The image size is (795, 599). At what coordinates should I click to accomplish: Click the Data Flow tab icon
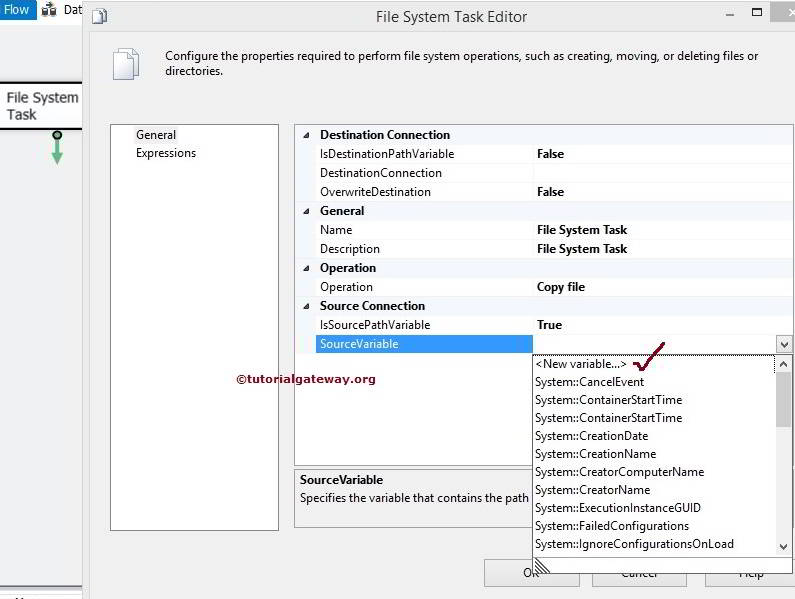click(x=49, y=9)
